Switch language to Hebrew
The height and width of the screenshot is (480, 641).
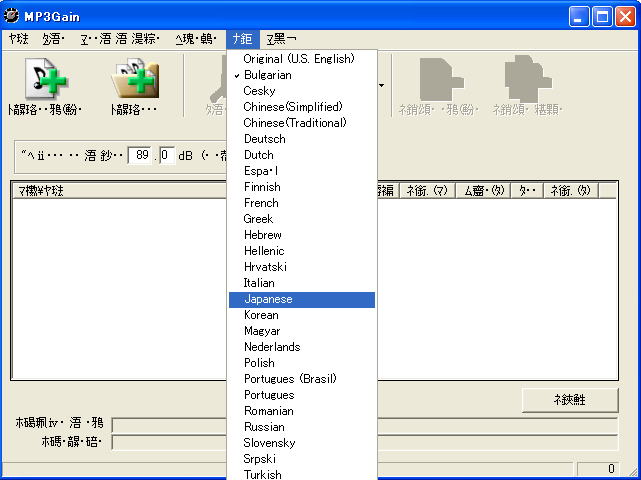pyautogui.click(x=302, y=235)
